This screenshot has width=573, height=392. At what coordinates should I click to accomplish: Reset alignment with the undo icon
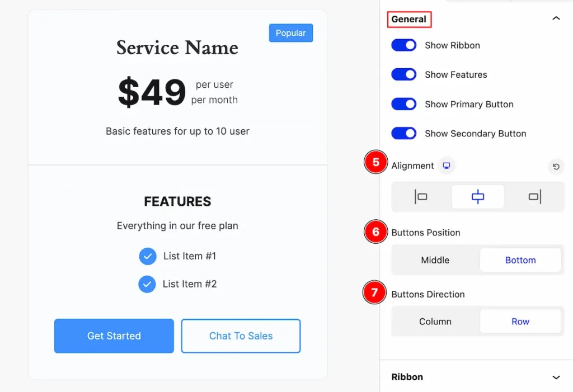pyautogui.click(x=556, y=167)
